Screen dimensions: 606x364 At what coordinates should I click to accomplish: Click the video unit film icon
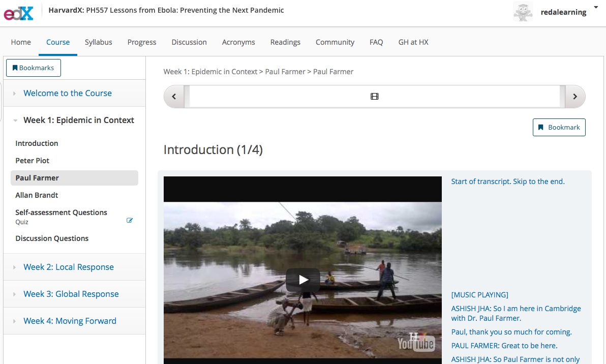[x=374, y=97]
